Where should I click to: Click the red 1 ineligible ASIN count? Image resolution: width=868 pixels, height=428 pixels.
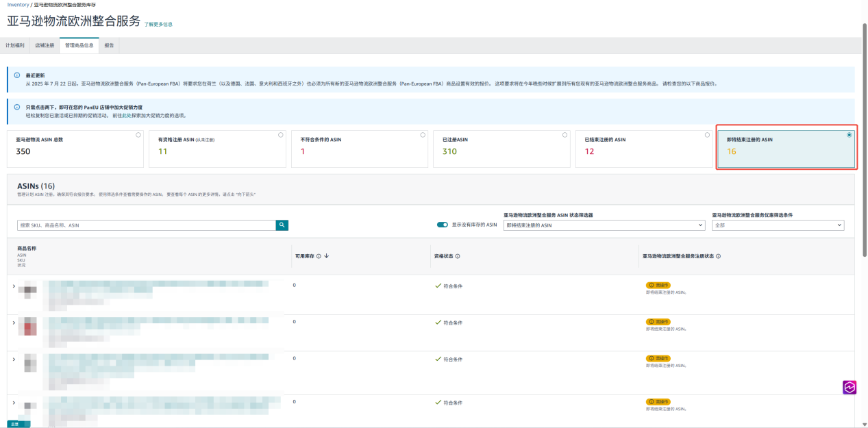pos(302,151)
